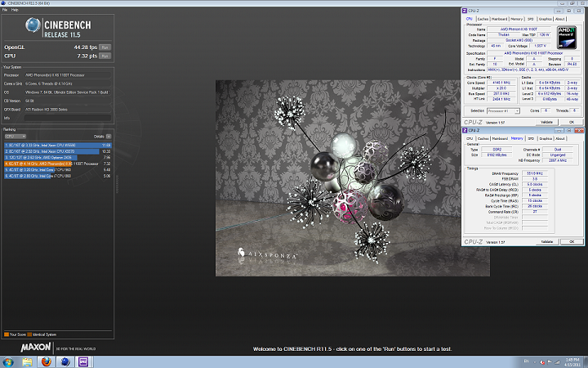Click OK in top CPU-Z window

click(x=572, y=122)
